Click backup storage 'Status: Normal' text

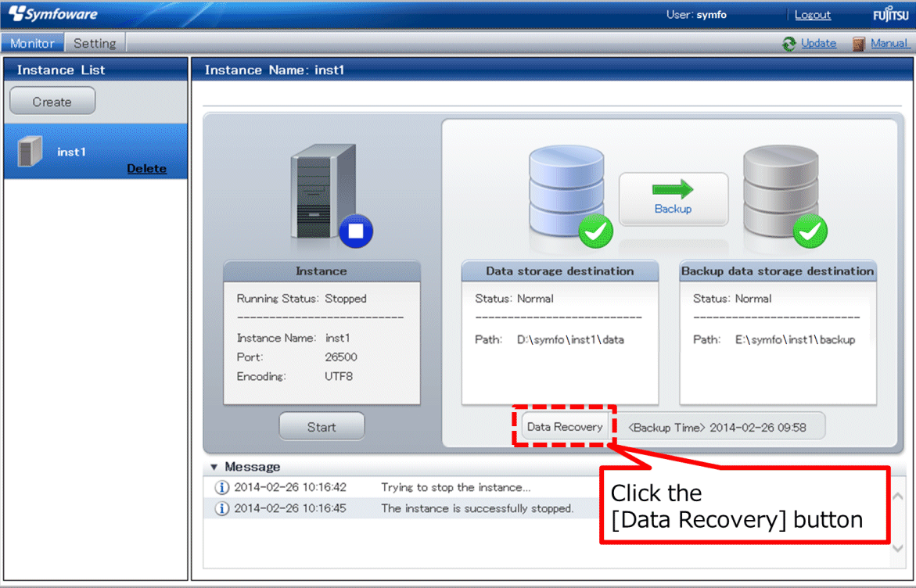point(732,299)
